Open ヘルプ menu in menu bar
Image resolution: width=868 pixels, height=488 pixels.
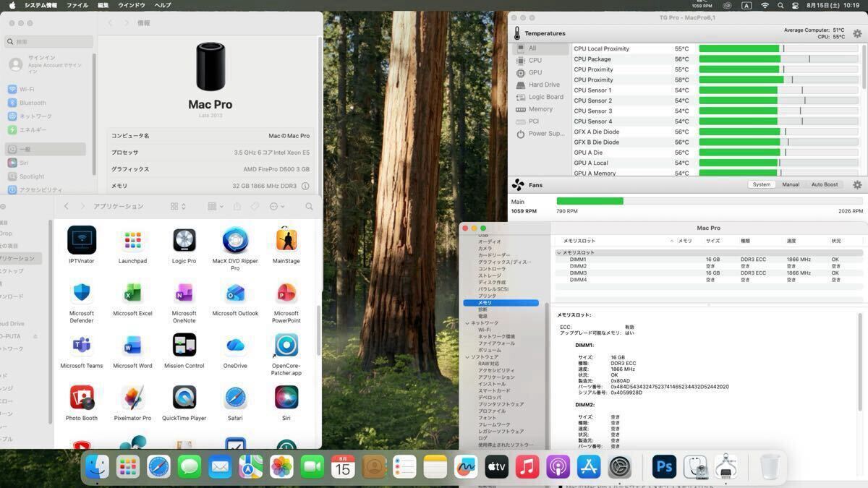[x=163, y=5]
